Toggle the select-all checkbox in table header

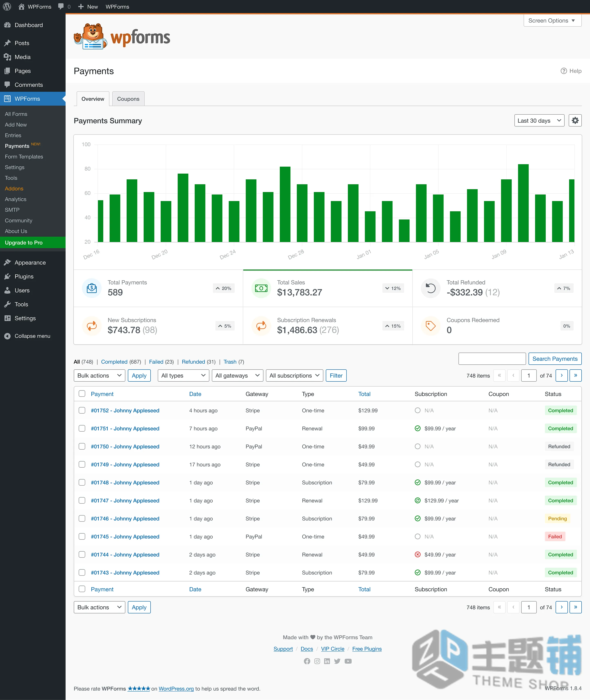coord(82,394)
